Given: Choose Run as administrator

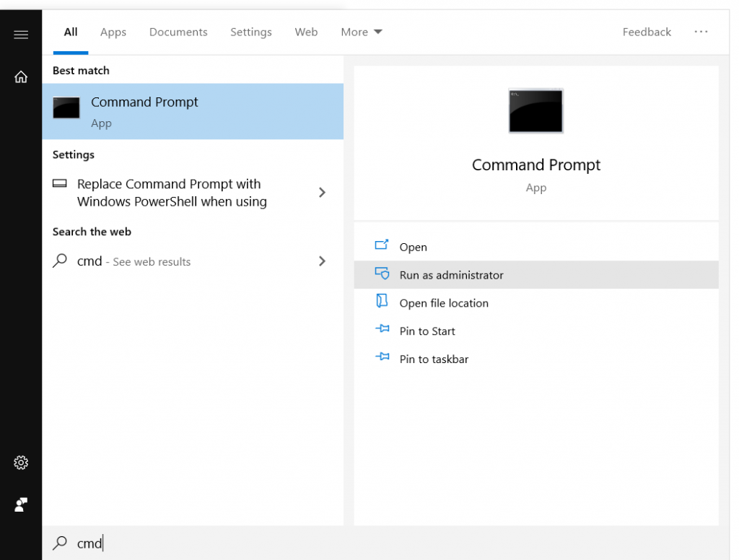Looking at the screenshot, I should point(536,275).
